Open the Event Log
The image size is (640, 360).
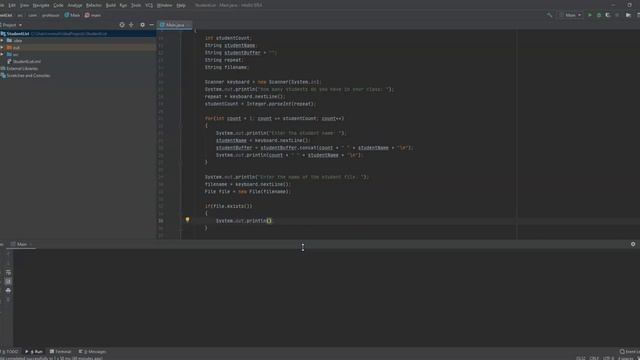(630, 351)
